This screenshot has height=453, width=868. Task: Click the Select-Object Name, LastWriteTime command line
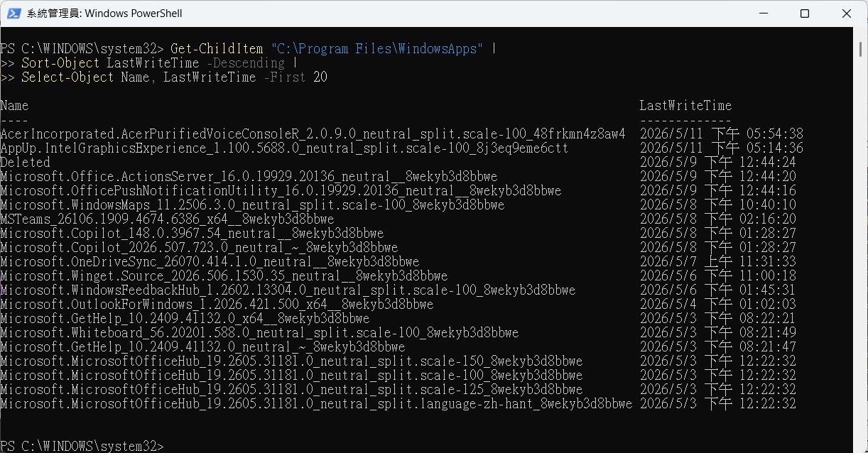coord(164,77)
